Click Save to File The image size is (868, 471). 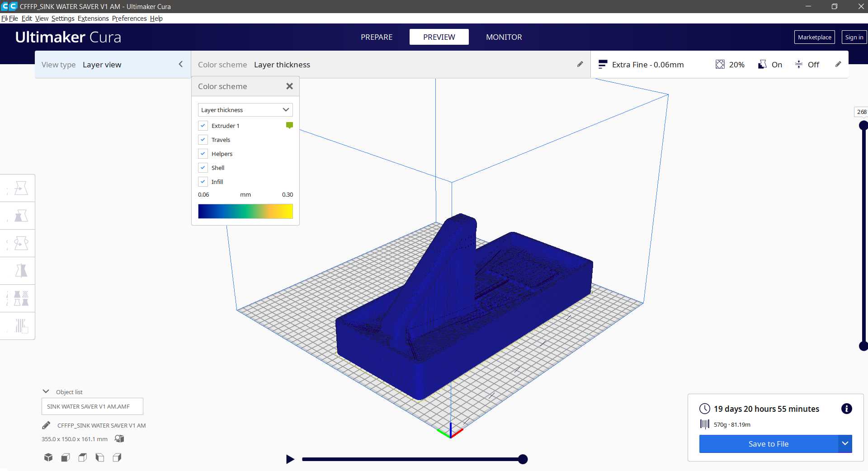pos(769,444)
